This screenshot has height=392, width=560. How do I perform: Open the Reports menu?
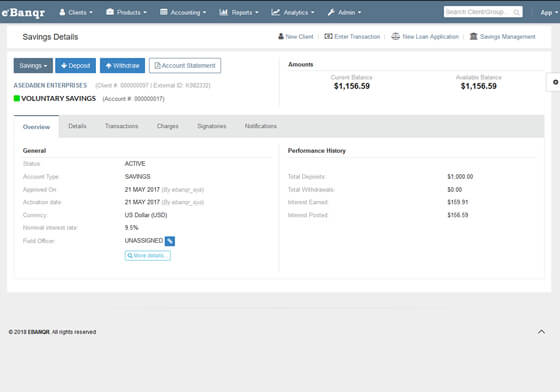pyautogui.click(x=239, y=12)
